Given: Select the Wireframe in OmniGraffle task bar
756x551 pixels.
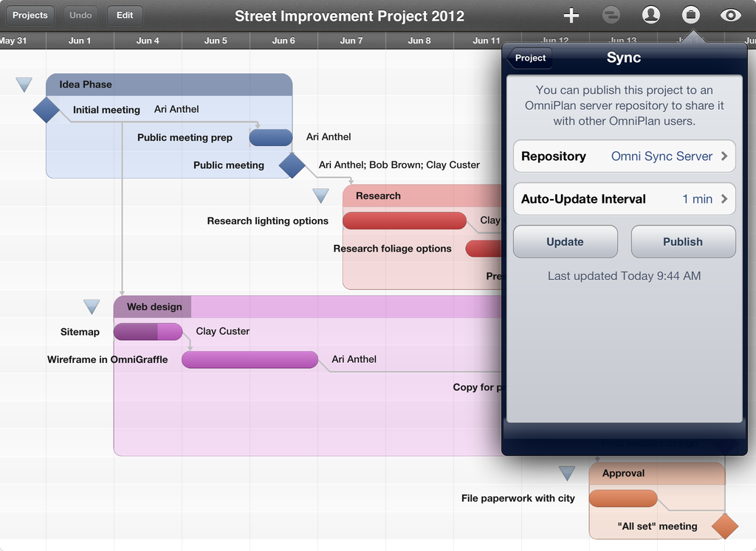Looking at the screenshot, I should [x=250, y=360].
